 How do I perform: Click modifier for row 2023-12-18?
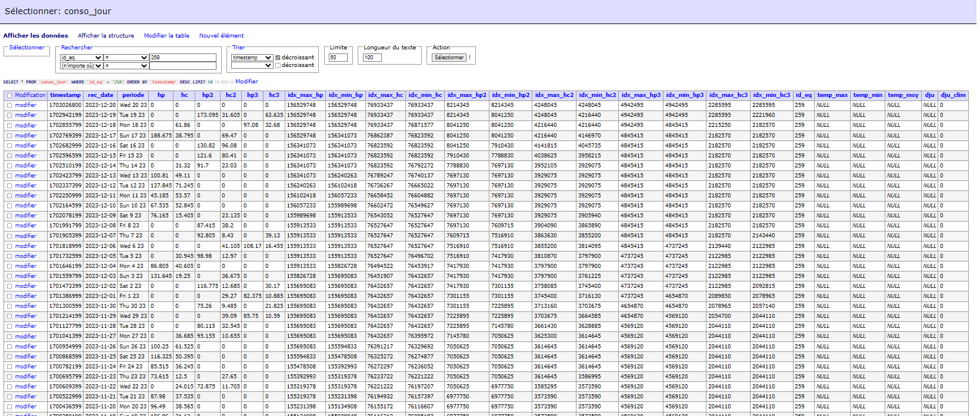26,125
